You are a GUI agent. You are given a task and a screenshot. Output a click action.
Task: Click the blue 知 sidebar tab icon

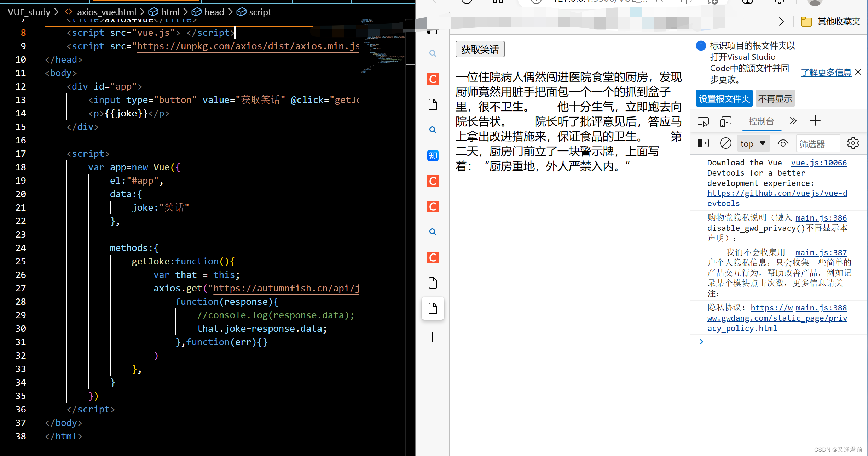[x=433, y=155]
